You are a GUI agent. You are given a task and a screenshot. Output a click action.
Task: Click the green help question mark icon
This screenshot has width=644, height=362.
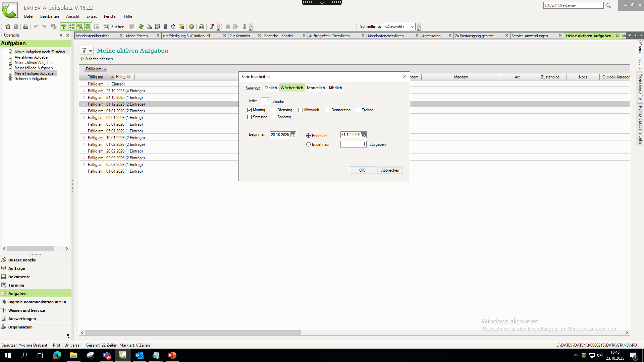[x=192, y=26]
